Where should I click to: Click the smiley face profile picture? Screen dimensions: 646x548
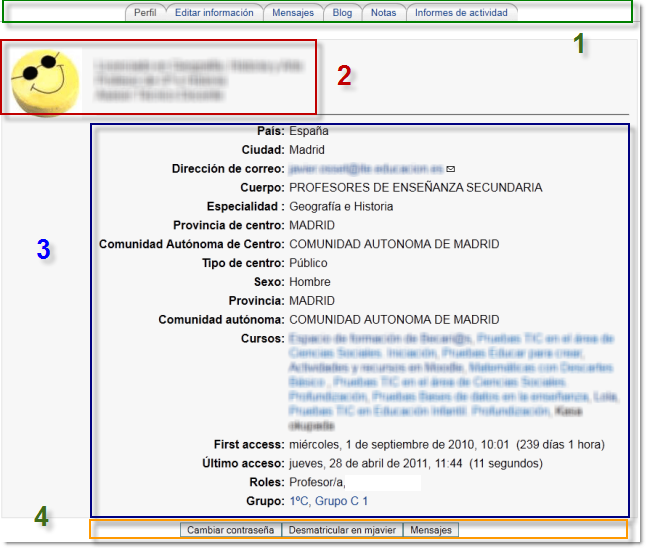(46, 78)
